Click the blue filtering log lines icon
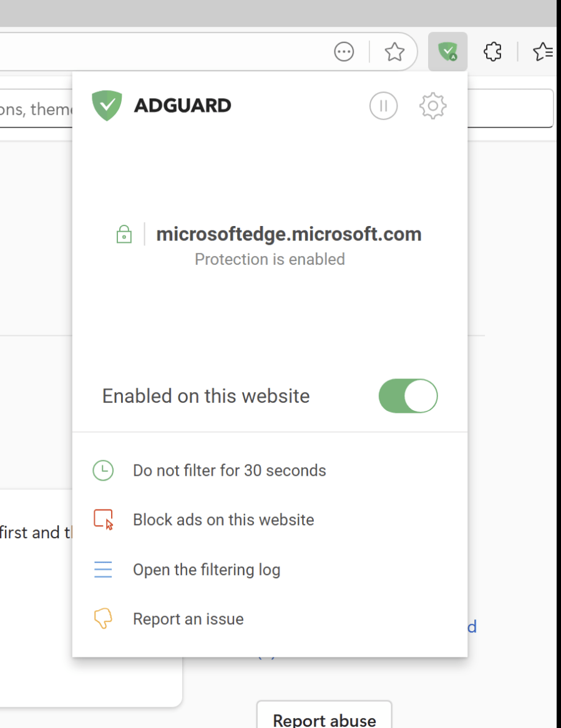Viewport: 561px width, 728px height. pyautogui.click(x=103, y=569)
